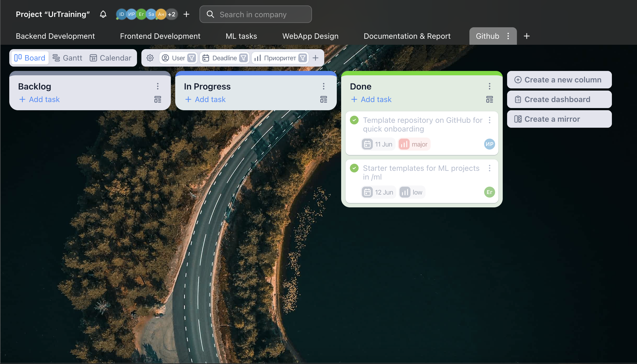The width and height of the screenshot is (637, 364).
Task: Click the ИР assignee avatar on first task
Action: coord(489,144)
